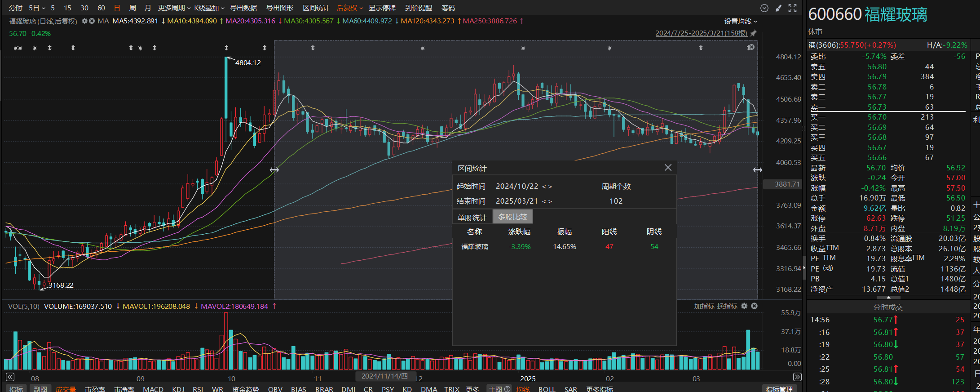Click the paintbrush drawing tool icon
This screenshot has height=392, width=980.
click(x=778, y=8)
